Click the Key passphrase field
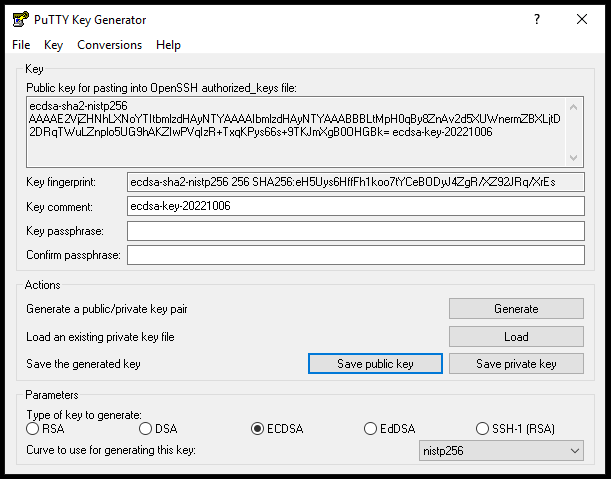The image size is (611, 479). point(356,231)
